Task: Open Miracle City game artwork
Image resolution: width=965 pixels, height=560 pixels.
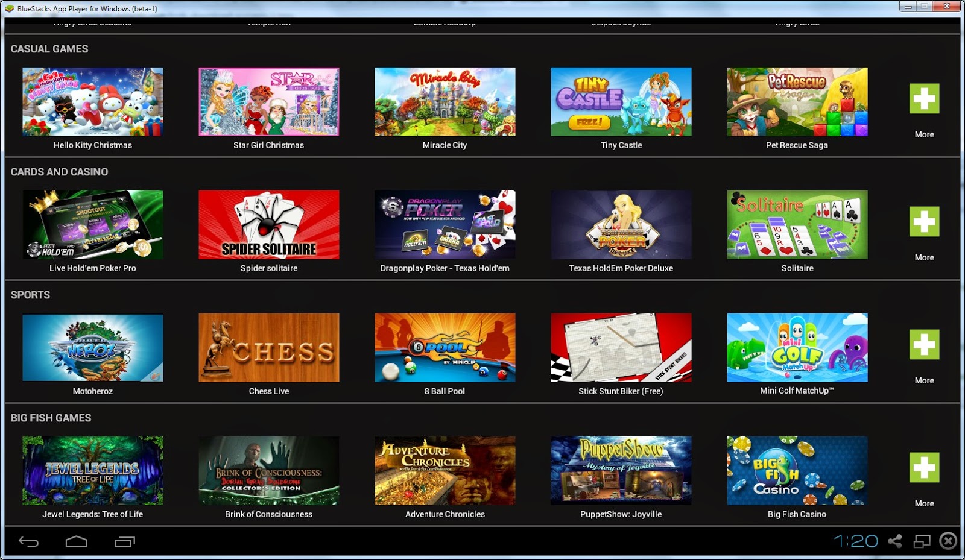Action: click(445, 102)
